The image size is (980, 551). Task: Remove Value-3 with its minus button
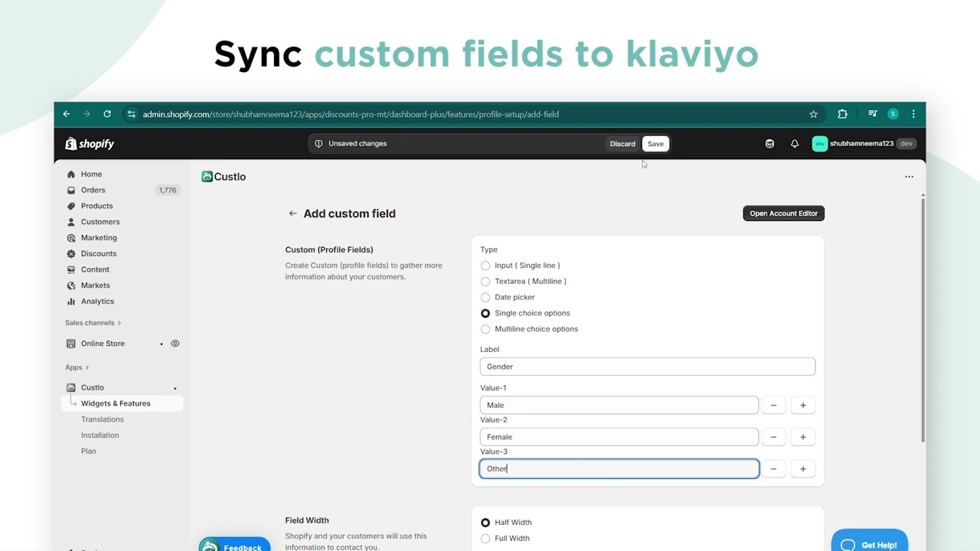[x=773, y=469]
